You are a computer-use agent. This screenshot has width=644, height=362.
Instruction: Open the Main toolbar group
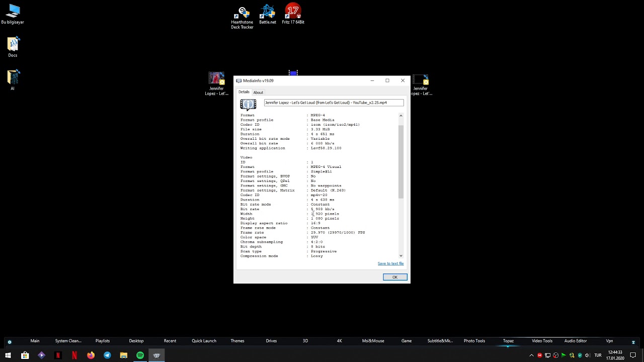[x=35, y=341]
